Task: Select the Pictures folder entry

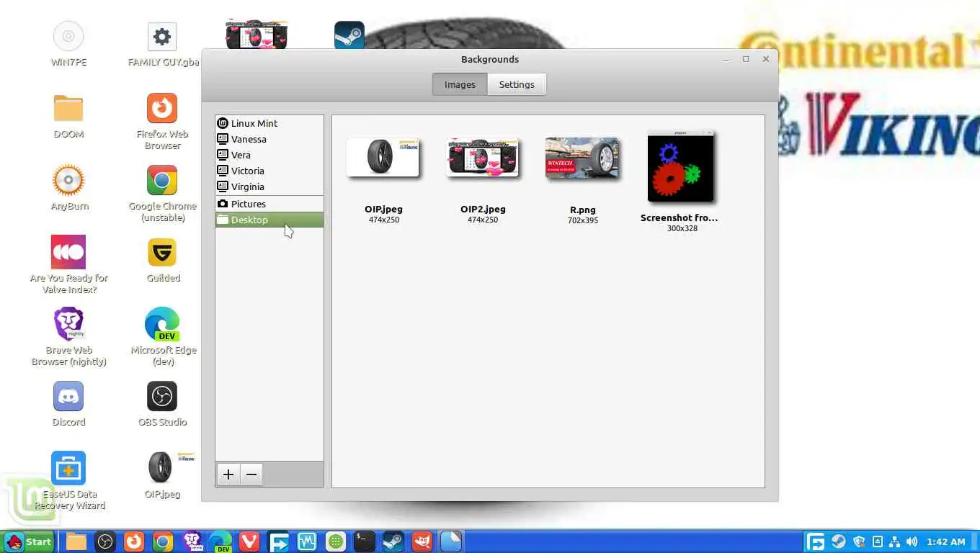Action: point(269,204)
